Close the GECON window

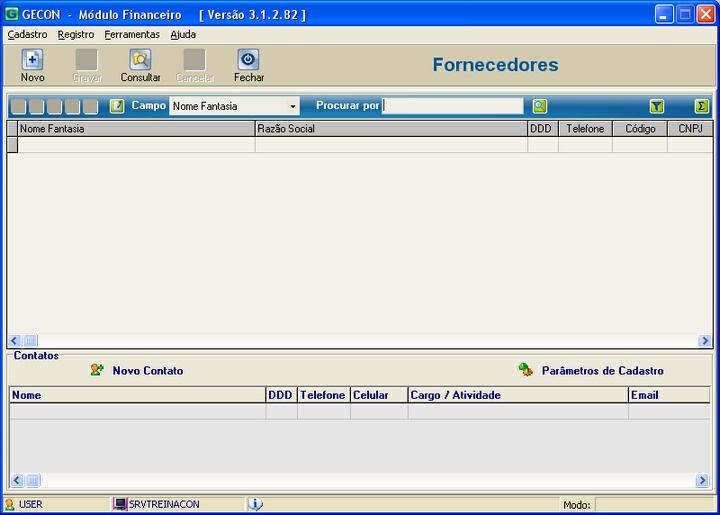706,14
